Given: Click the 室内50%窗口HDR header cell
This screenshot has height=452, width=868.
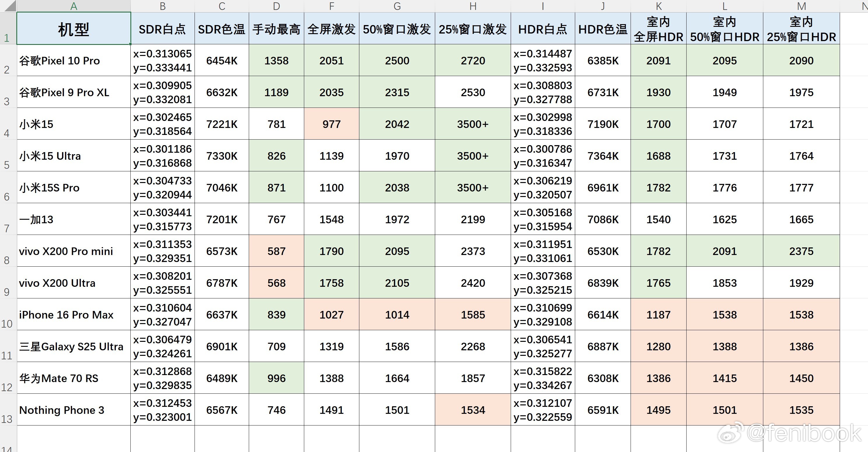Looking at the screenshot, I should point(724,28).
